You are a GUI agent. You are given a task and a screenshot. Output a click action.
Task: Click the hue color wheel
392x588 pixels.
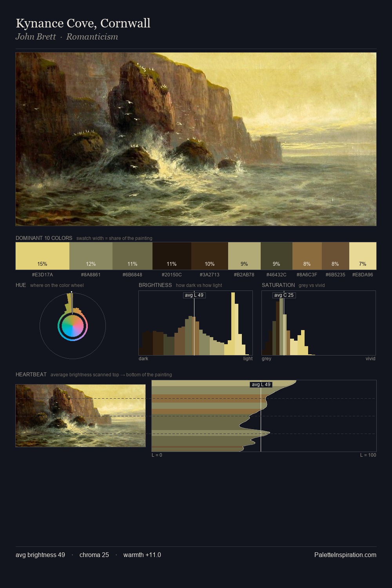click(73, 326)
